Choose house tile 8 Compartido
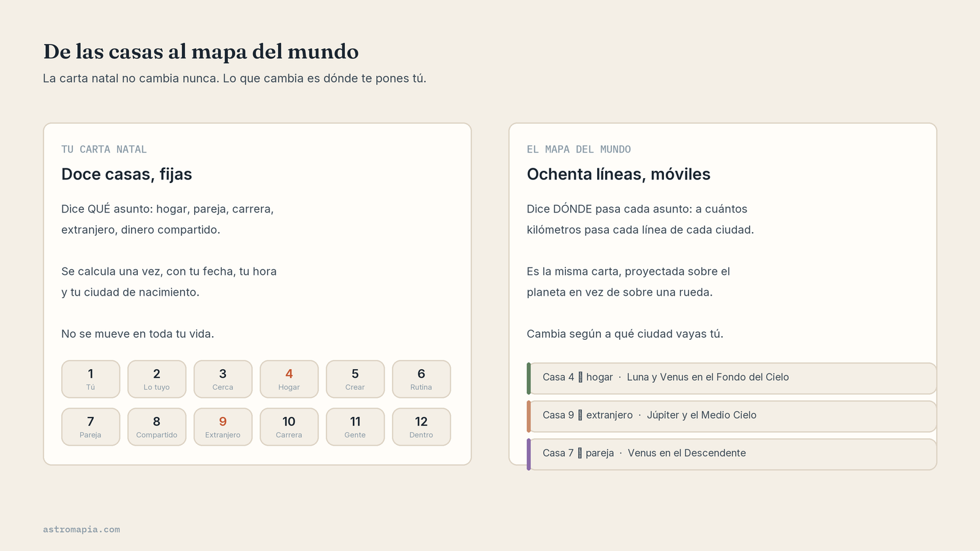The width and height of the screenshot is (980, 551). (x=157, y=427)
